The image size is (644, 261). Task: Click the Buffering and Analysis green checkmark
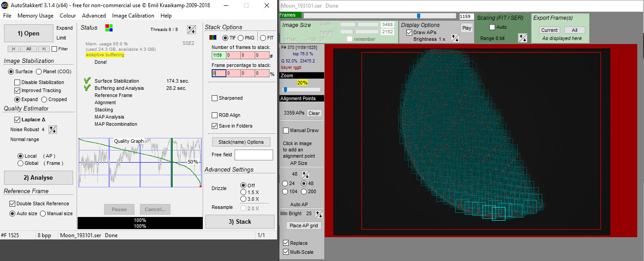87,88
